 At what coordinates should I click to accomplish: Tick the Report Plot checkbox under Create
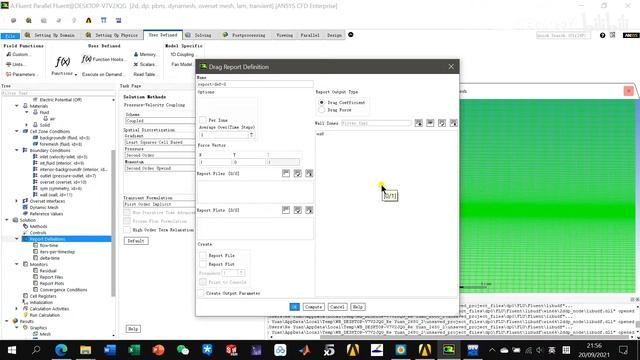203,264
